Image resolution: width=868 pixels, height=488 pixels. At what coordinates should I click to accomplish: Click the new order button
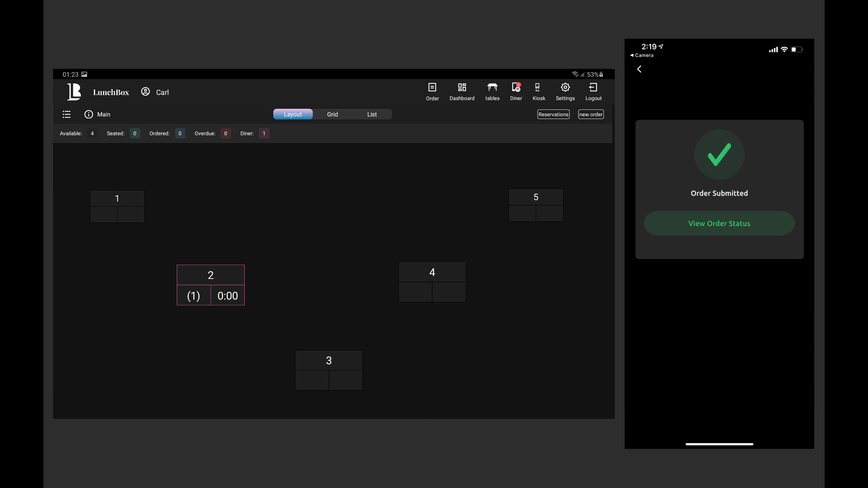click(591, 115)
